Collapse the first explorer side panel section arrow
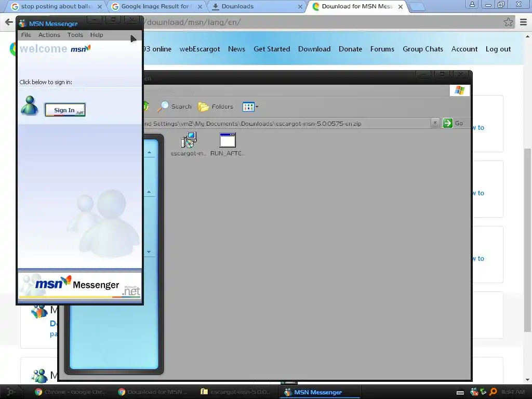 pyautogui.click(x=149, y=153)
